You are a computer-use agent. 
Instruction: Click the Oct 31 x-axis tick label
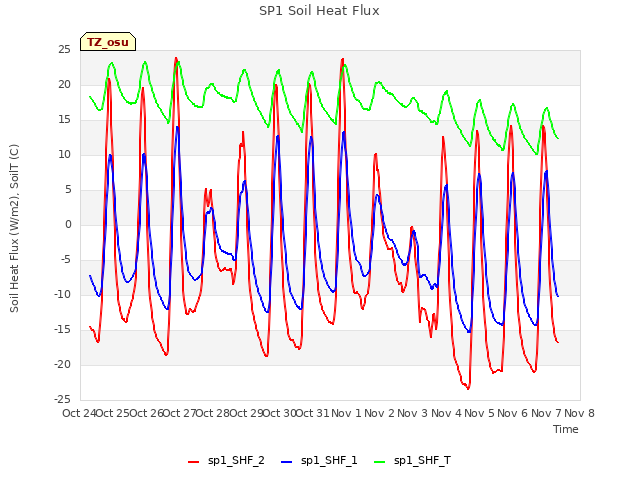pos(312,413)
